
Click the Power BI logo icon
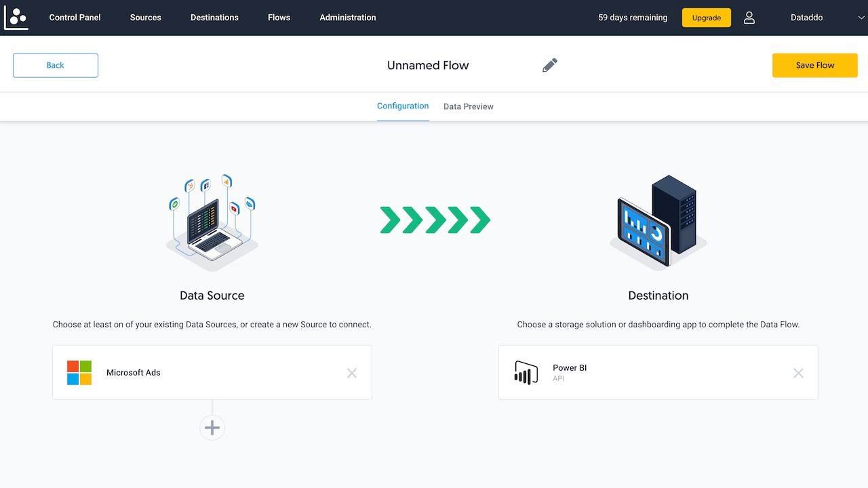pos(526,373)
